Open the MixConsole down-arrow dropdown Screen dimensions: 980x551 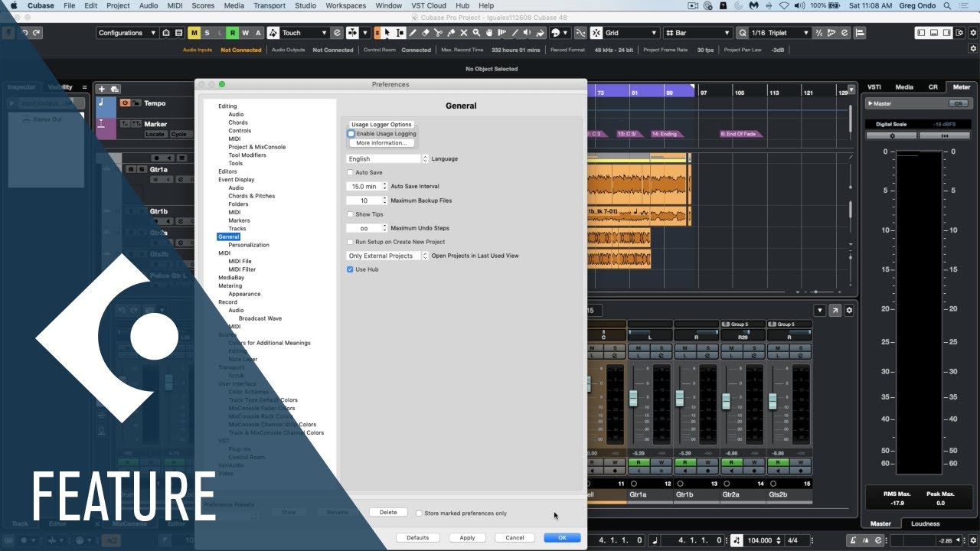click(820, 310)
